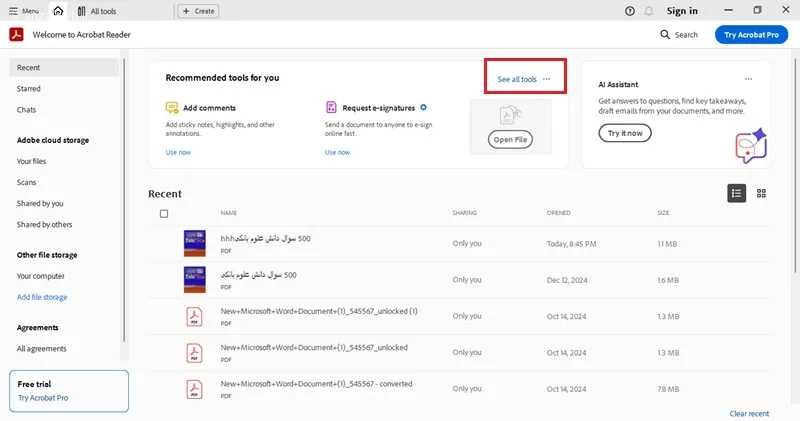This screenshot has width=800, height=421.
Task: Open the thumbnail of file opened Today 8:45 PM
Action: 195,243
